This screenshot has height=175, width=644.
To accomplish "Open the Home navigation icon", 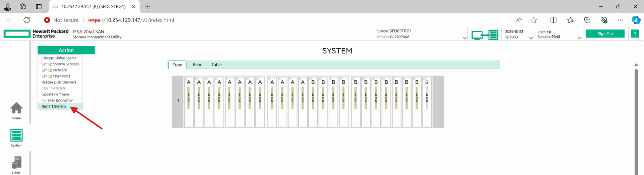I will pos(16,111).
